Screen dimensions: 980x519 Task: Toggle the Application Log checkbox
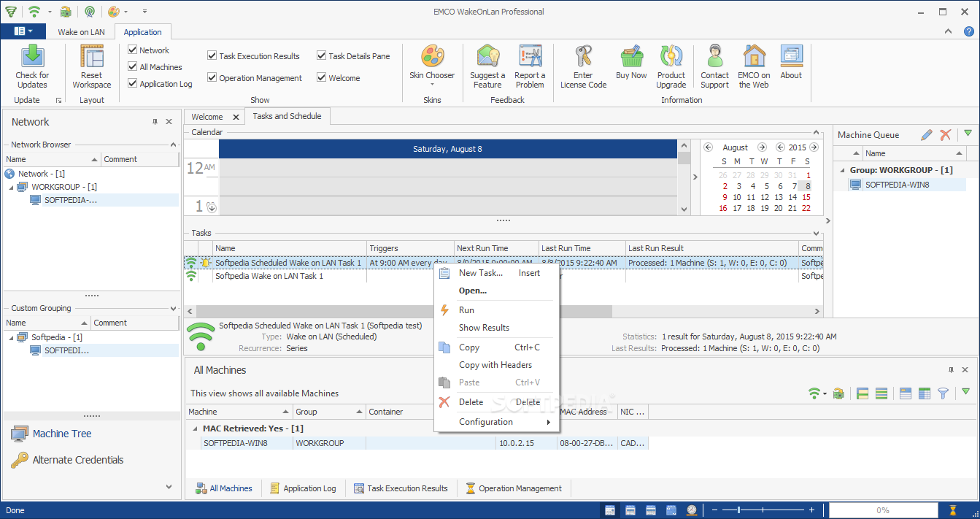click(x=133, y=84)
